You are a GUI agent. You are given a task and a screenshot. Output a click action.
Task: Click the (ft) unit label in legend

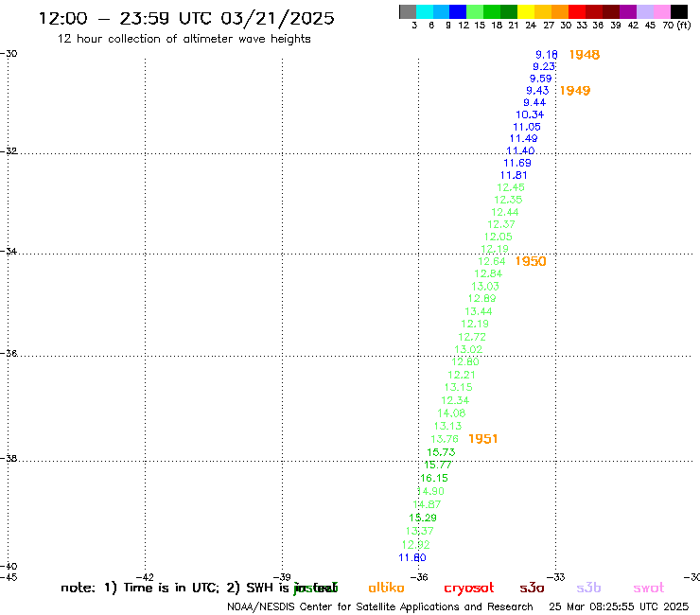pos(684,26)
